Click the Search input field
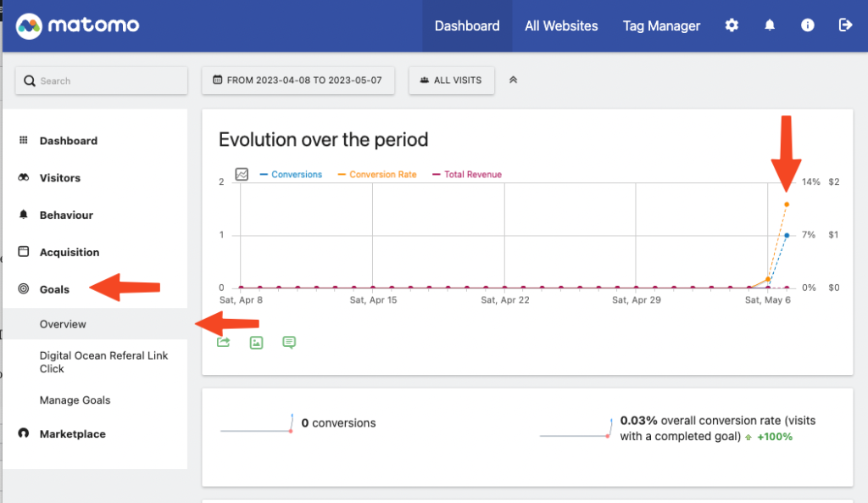Screen dimensions: 868x503 coord(102,81)
